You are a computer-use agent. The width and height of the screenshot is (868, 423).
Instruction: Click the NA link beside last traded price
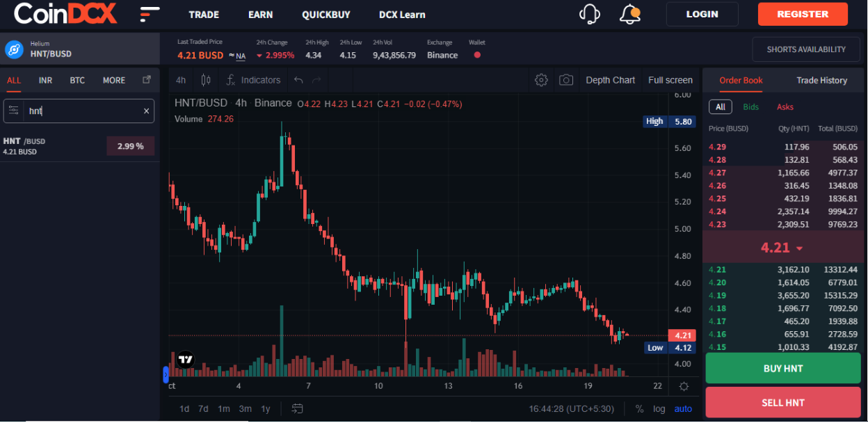(241, 56)
